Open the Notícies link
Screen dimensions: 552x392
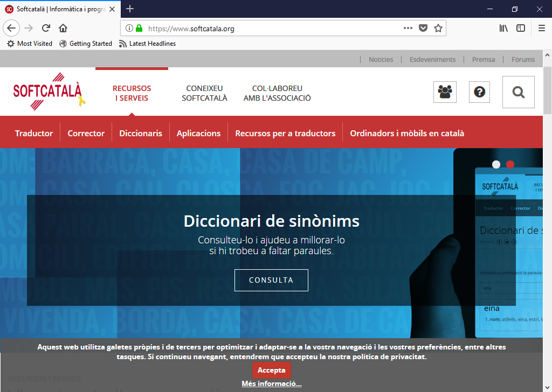point(381,59)
